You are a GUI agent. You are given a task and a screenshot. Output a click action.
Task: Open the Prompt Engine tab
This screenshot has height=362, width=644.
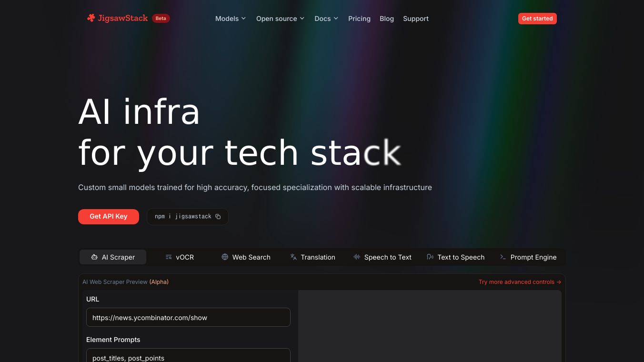528,257
